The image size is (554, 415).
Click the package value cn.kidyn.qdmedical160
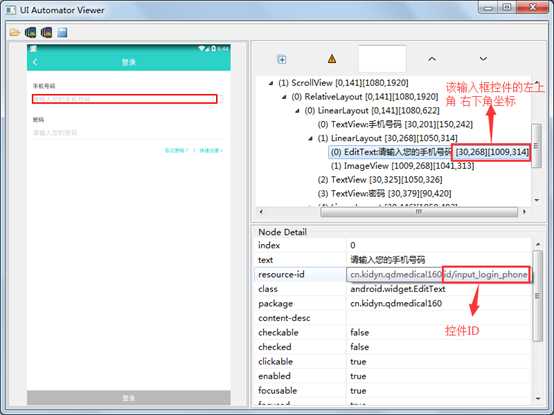pos(396,303)
